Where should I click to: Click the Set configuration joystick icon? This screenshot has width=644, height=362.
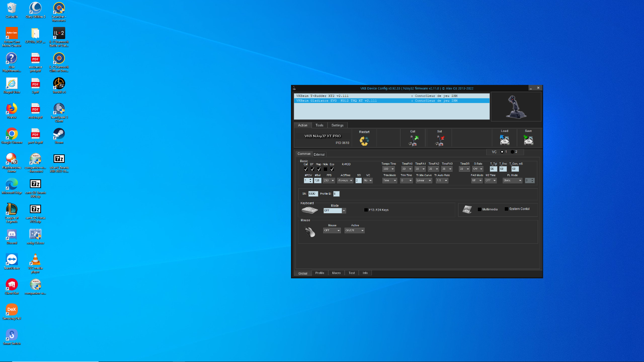[440, 140]
